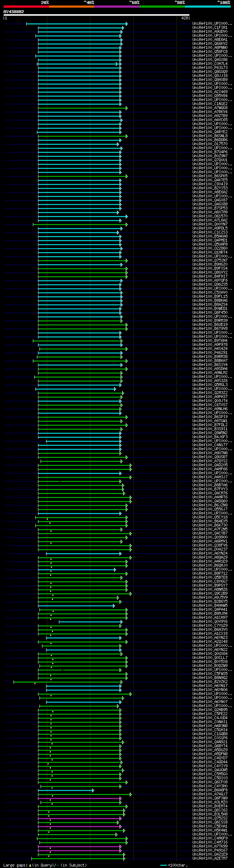
Task: Click the purple ~60% identity legend segment
Action: [117, 7]
